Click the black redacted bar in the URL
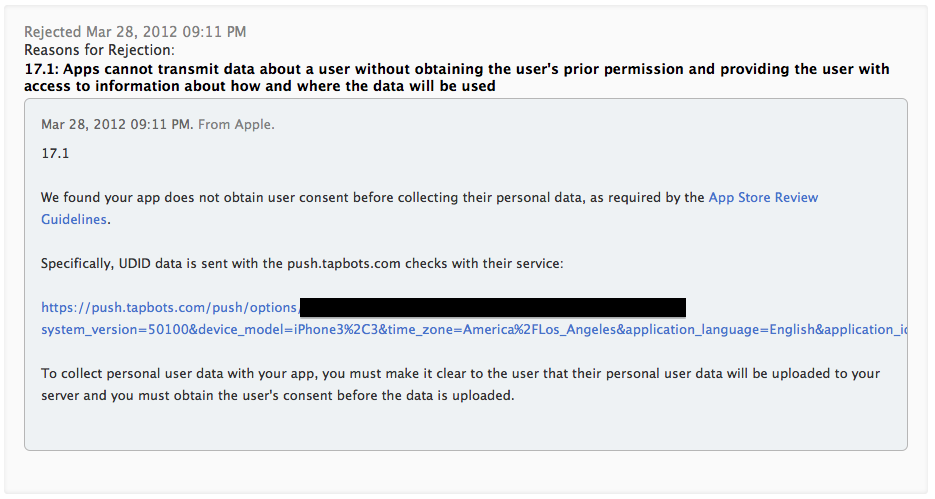 click(x=492, y=307)
